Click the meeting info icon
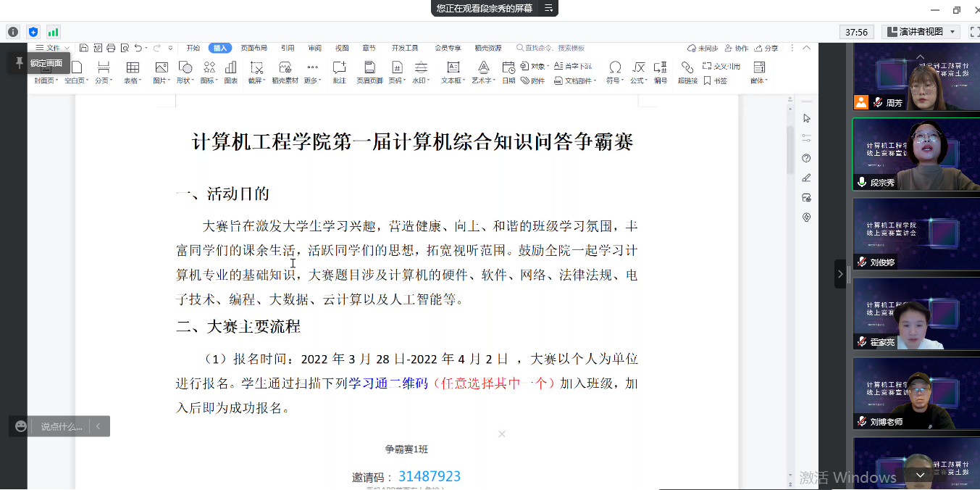Viewport: 980px width, 490px height. coord(12,32)
